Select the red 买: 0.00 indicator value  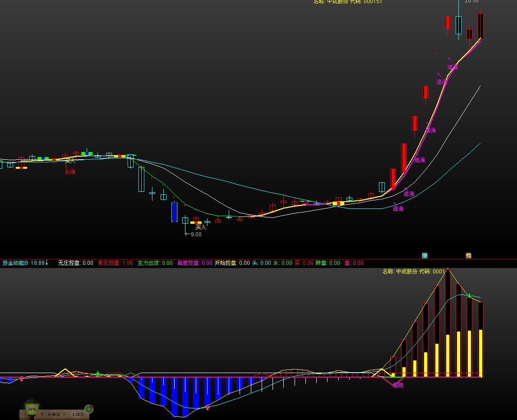point(304,263)
